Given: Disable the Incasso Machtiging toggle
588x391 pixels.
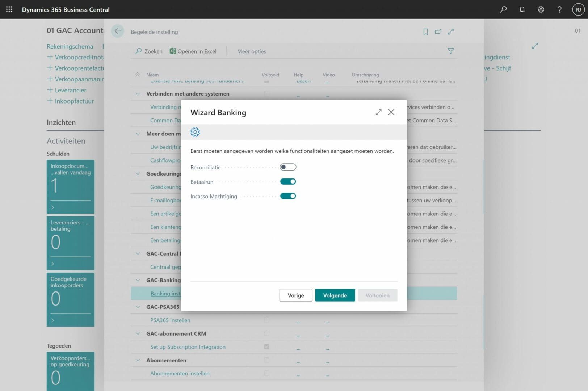Looking at the screenshot, I should pyautogui.click(x=288, y=196).
